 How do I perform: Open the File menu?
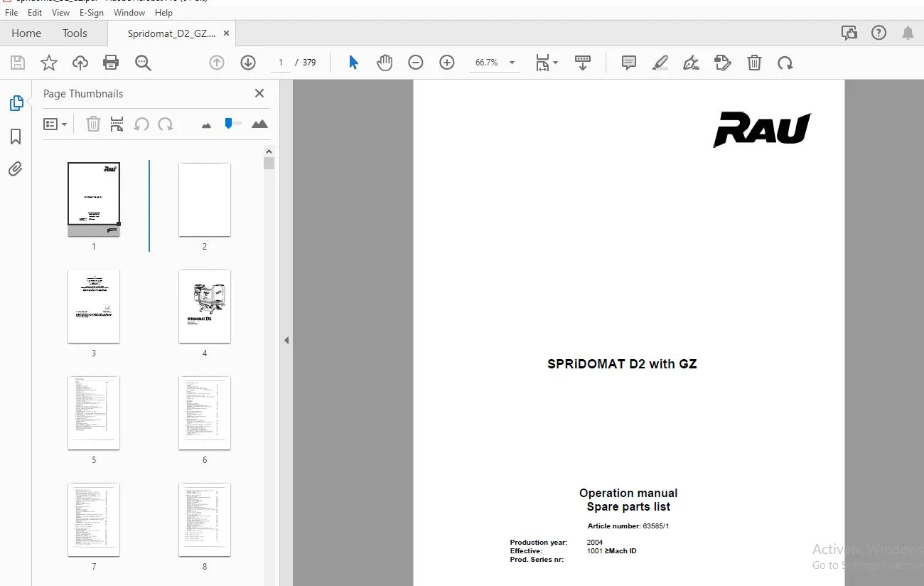pos(11,12)
